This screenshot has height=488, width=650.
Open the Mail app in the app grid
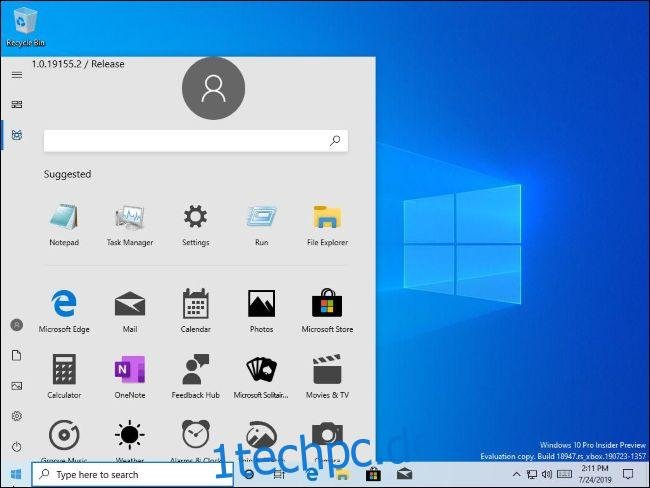[x=130, y=311]
